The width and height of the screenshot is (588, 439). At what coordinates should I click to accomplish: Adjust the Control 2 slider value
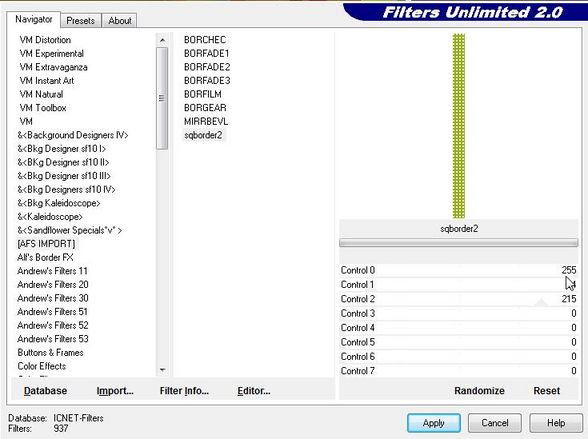tap(458, 299)
